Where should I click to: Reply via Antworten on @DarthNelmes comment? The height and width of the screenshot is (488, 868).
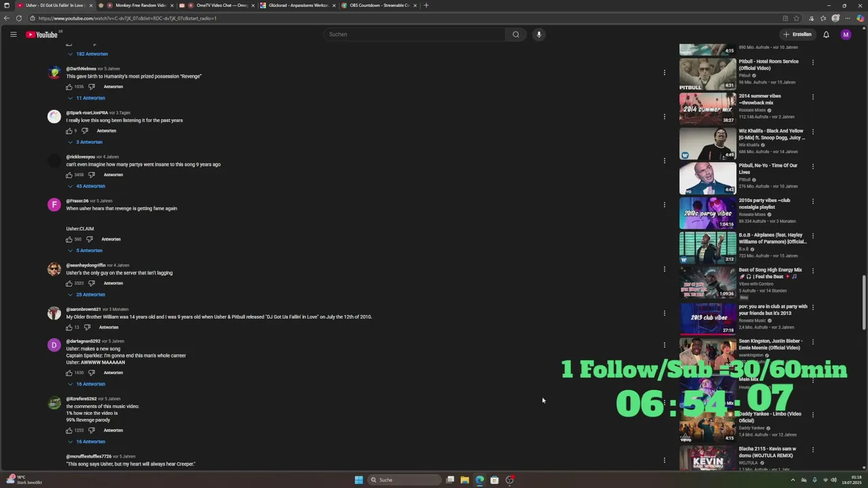click(113, 87)
